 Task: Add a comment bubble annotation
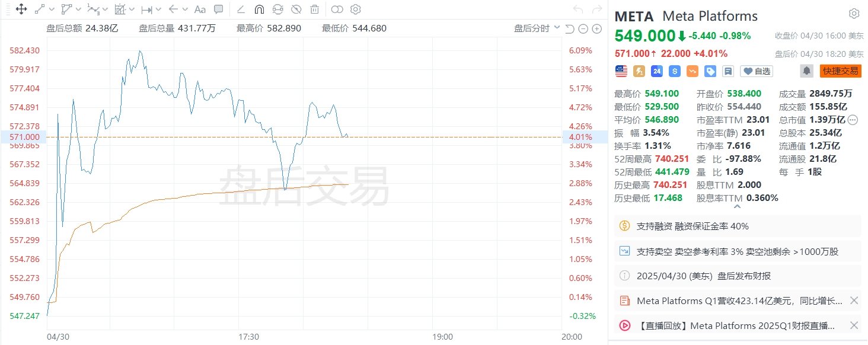[218, 9]
